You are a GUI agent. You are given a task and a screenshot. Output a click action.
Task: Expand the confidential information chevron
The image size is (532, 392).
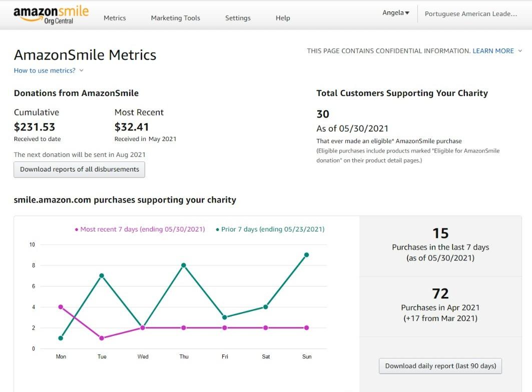tap(520, 51)
